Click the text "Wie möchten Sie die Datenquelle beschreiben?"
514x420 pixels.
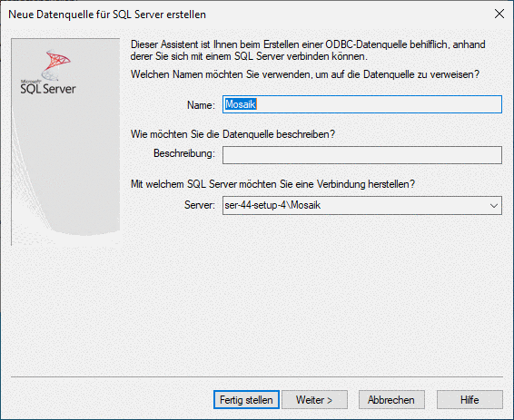pyautogui.click(x=232, y=134)
